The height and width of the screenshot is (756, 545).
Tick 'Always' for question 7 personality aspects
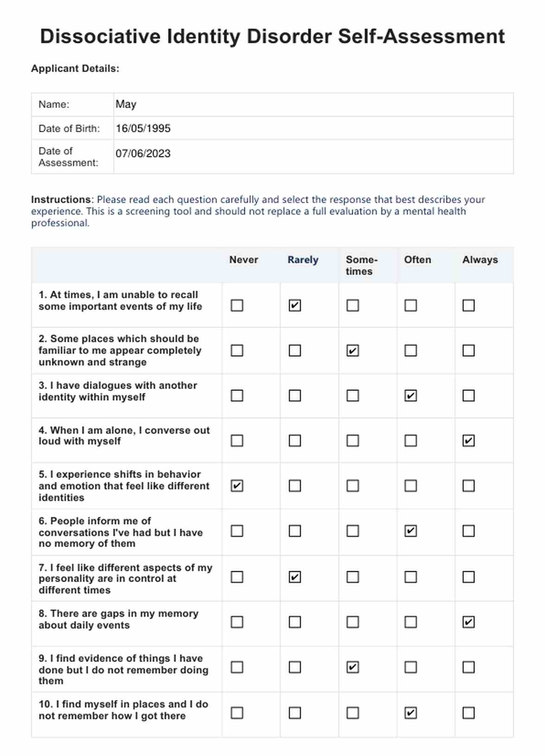point(469,577)
